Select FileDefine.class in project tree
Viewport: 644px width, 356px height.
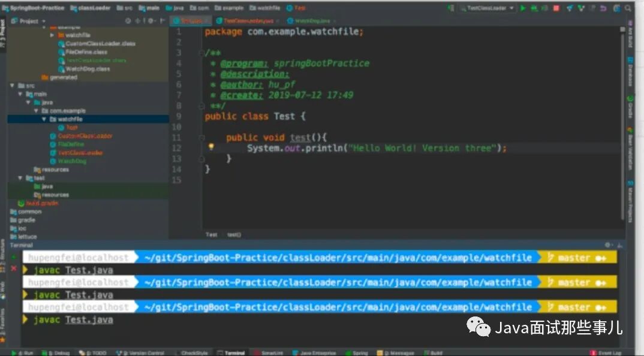pos(83,52)
